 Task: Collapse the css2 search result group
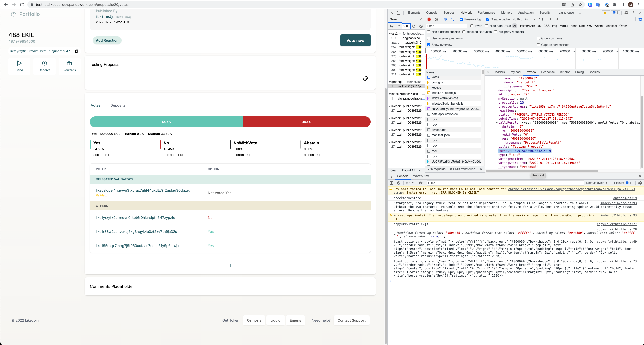[390, 34]
